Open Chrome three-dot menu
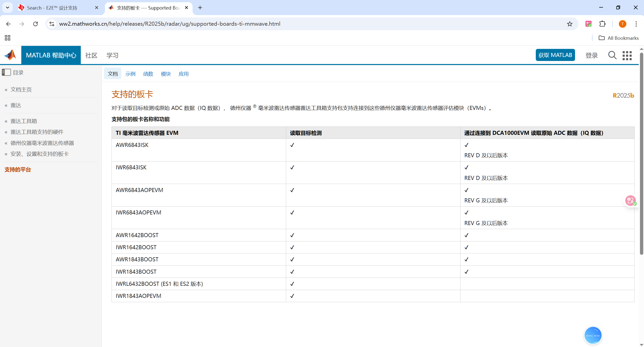The image size is (644, 347). [x=636, y=24]
